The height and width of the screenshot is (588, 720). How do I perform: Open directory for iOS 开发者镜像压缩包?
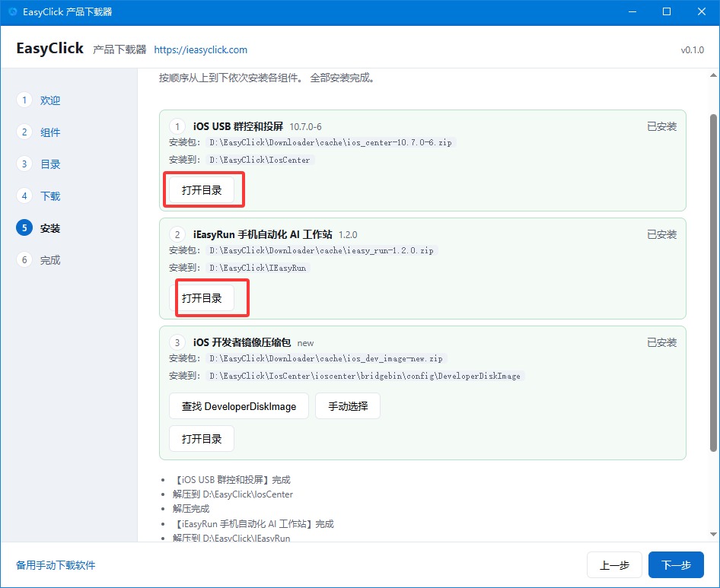coord(202,439)
